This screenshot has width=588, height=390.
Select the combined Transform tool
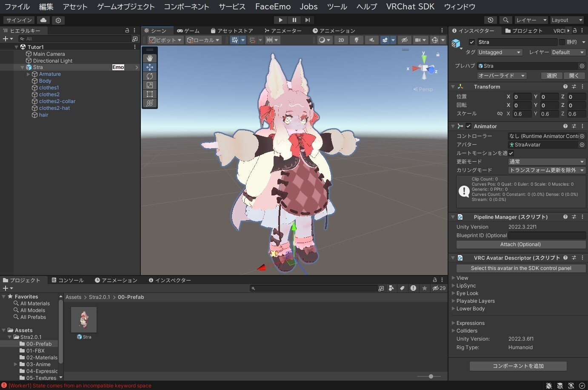(150, 103)
